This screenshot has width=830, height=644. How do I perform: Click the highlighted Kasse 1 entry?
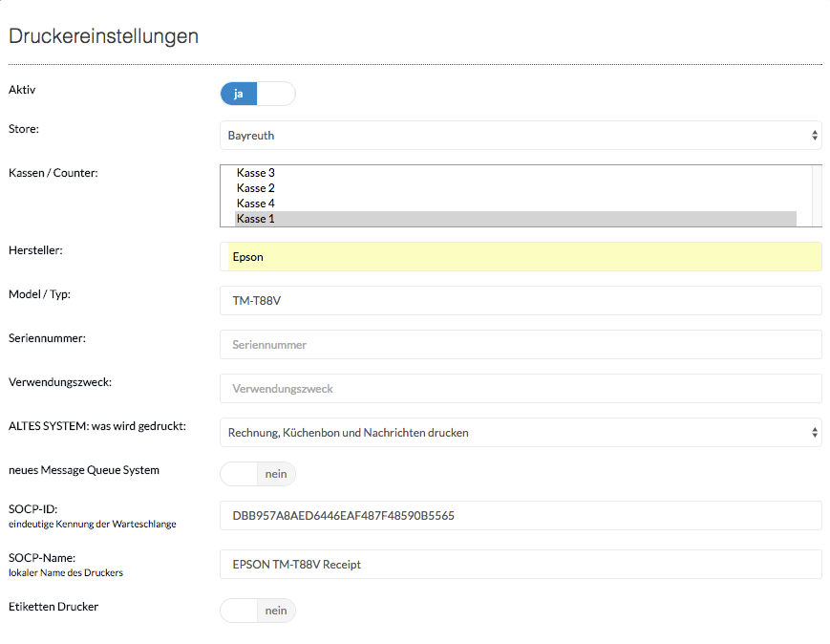coord(516,219)
